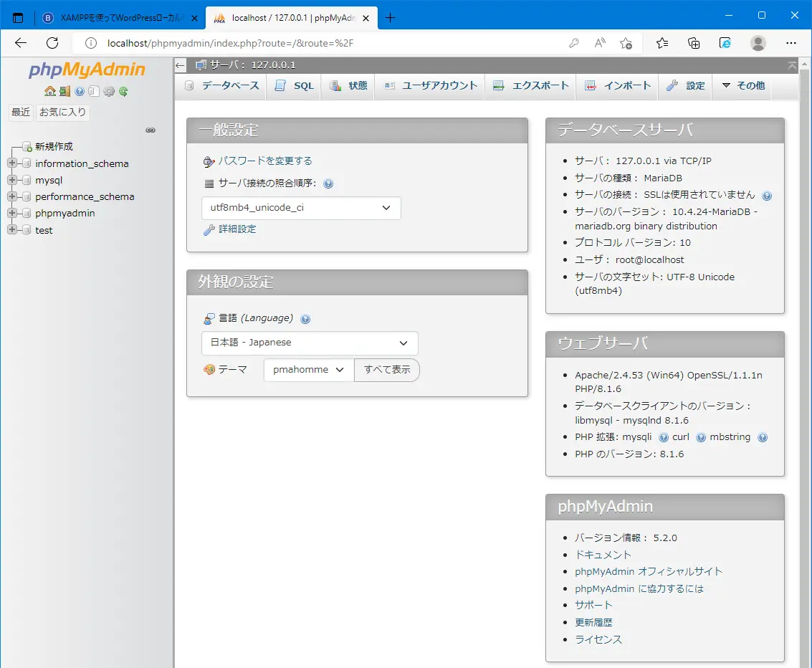Click help icon after SSLは使用されていません
812x668 pixels.
(x=767, y=196)
